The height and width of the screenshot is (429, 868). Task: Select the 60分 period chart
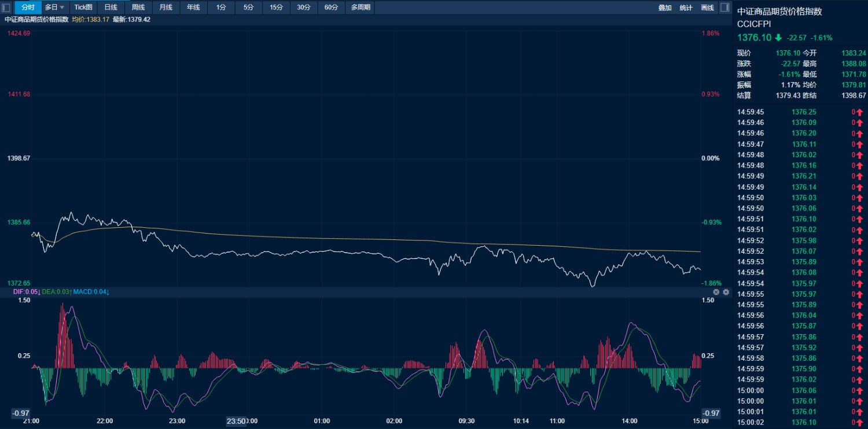[x=331, y=8]
